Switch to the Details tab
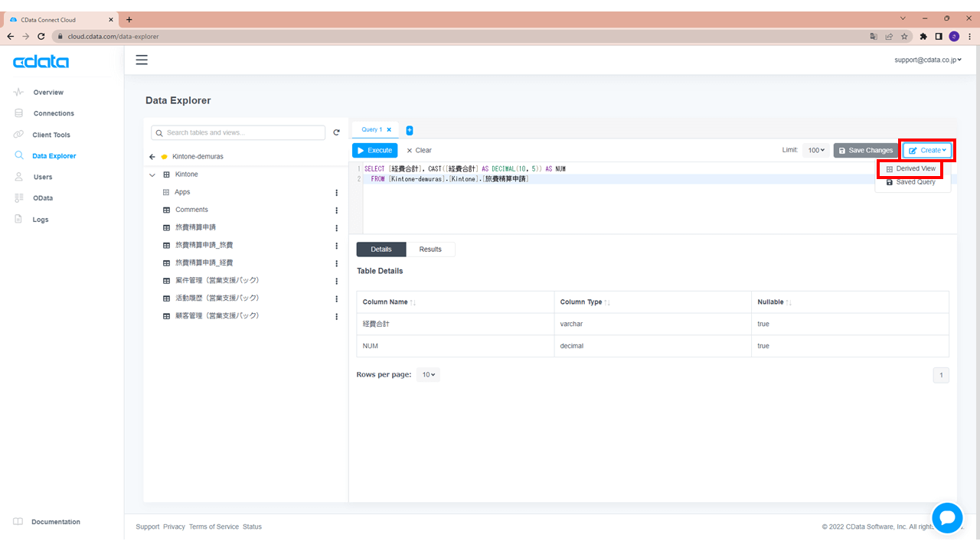Image resolution: width=980 pixels, height=551 pixels. (381, 249)
